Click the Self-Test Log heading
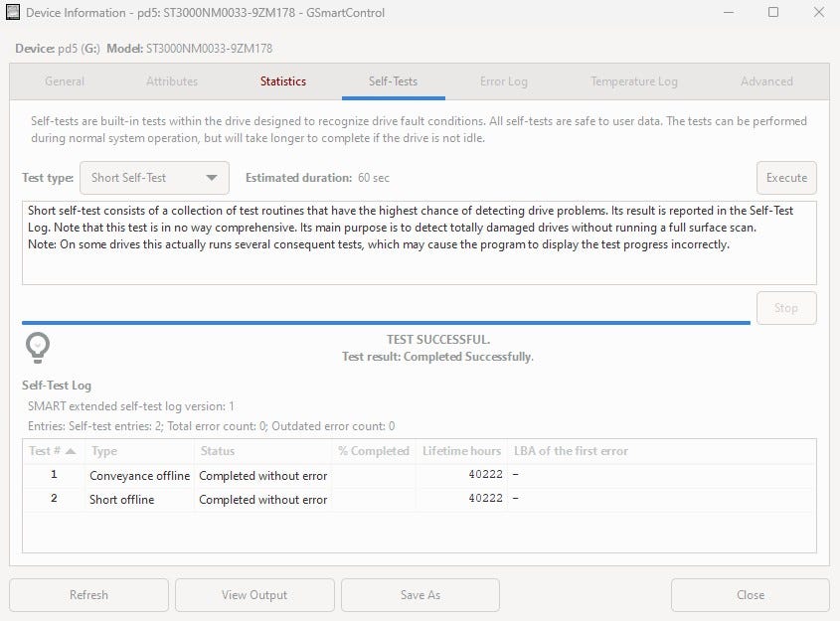Viewport: 840px width, 621px height. pyautogui.click(x=57, y=386)
